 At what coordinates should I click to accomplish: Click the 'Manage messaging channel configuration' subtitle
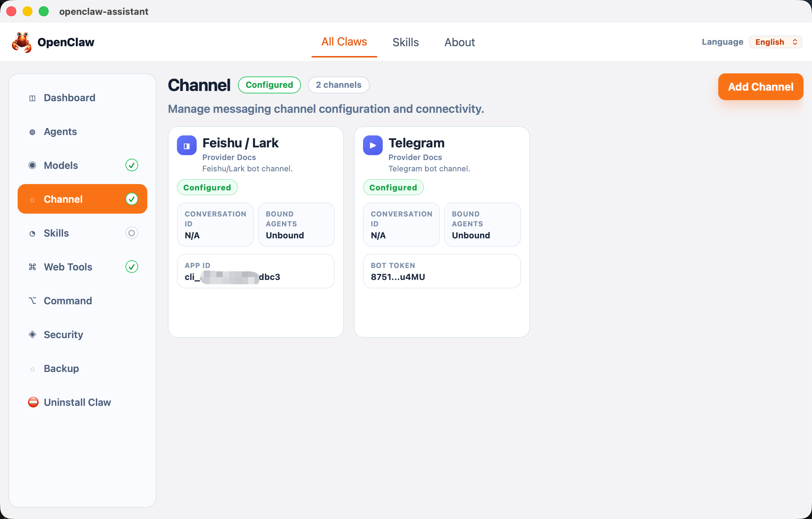coord(326,109)
